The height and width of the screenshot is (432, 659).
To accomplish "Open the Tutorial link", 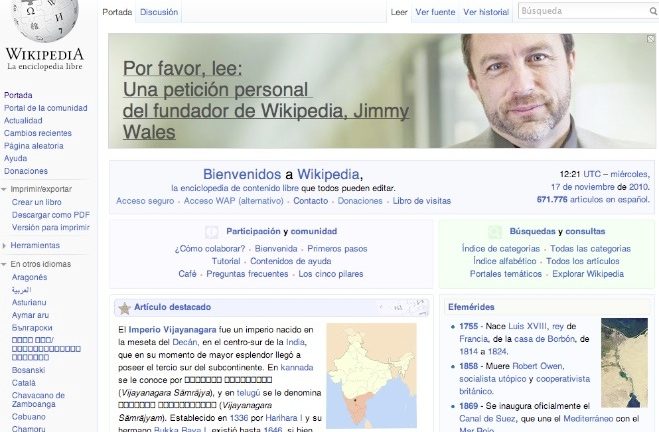I will [x=226, y=261].
